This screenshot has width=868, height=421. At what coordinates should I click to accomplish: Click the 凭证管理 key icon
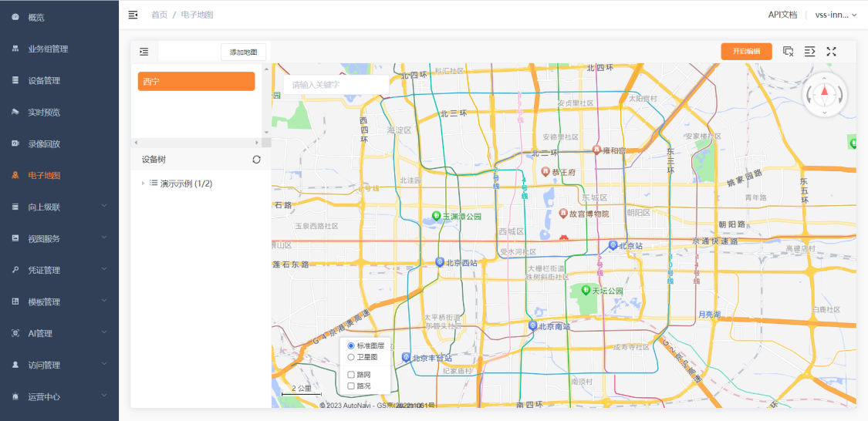(15, 270)
